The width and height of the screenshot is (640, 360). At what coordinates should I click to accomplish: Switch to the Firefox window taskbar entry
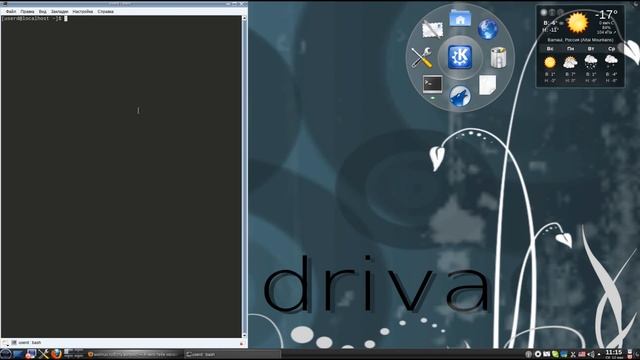click(135, 354)
